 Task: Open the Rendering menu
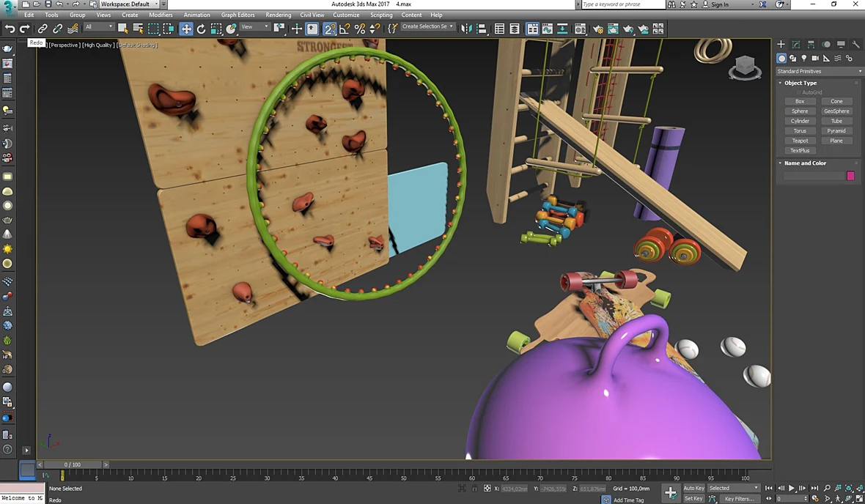[x=278, y=15]
